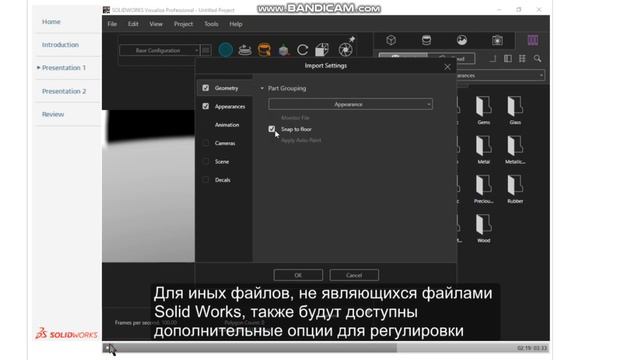The height and width of the screenshot is (360, 640).
Task: Click the SolidWorks logo
Action: pos(67,334)
